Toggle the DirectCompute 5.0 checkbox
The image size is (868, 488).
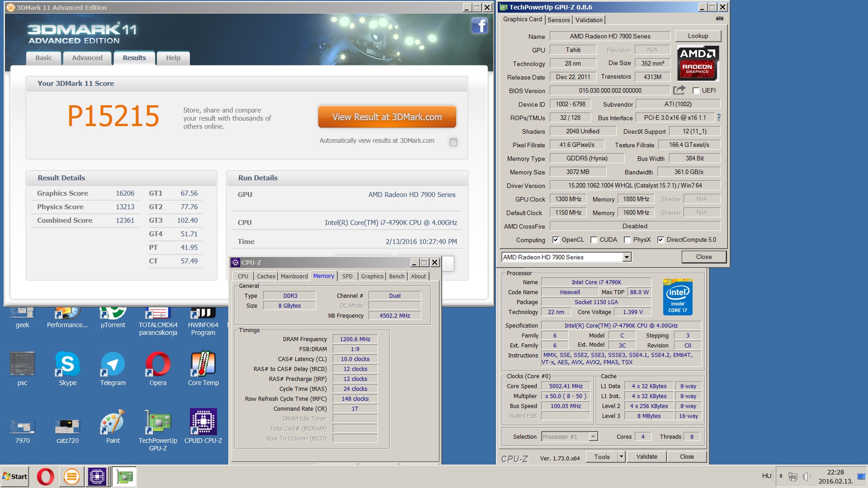[x=660, y=239]
